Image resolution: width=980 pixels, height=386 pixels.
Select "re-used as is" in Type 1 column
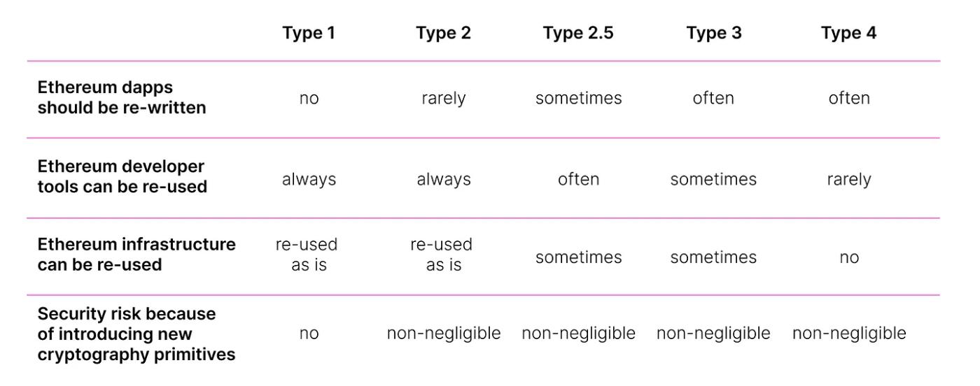point(308,255)
